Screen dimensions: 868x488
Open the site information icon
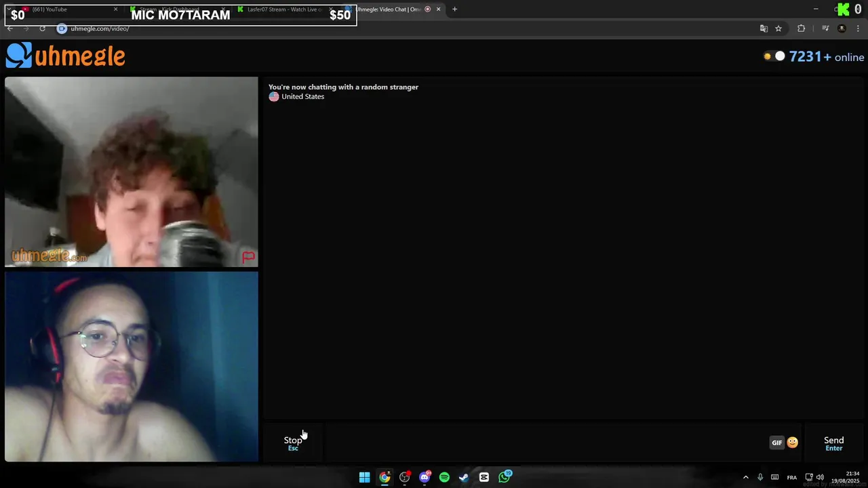(x=62, y=28)
